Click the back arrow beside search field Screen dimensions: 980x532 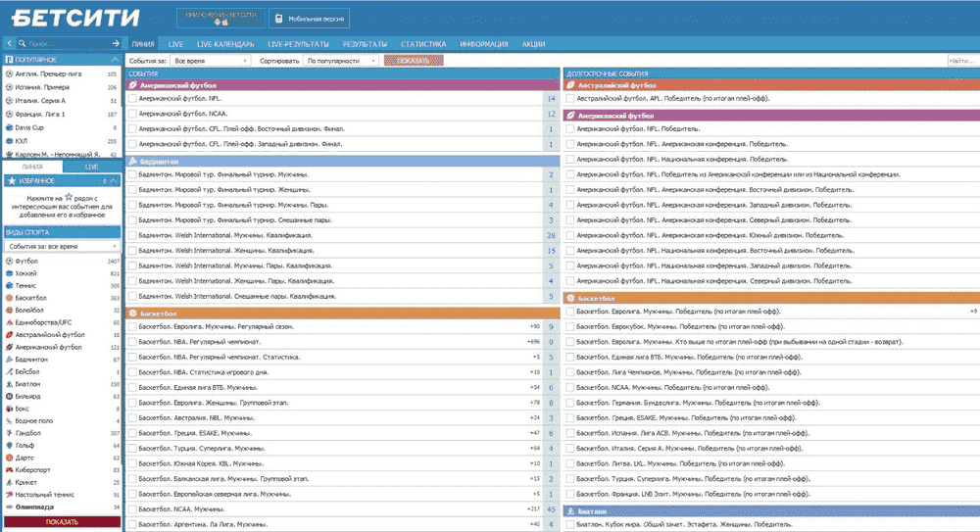click(x=10, y=43)
